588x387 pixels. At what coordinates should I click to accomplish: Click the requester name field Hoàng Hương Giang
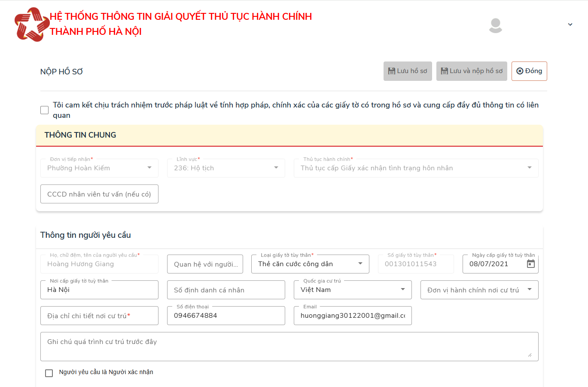pyautogui.click(x=99, y=264)
